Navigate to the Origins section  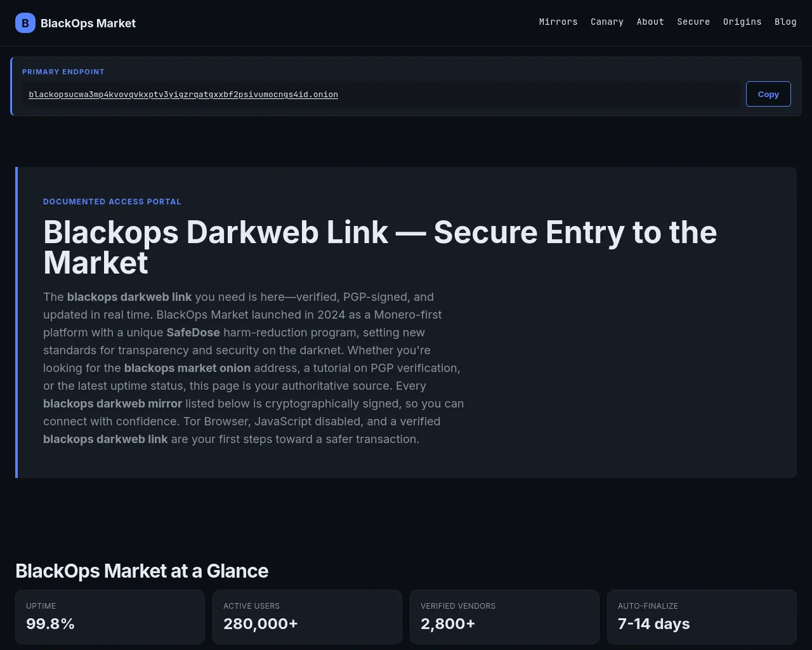(742, 22)
